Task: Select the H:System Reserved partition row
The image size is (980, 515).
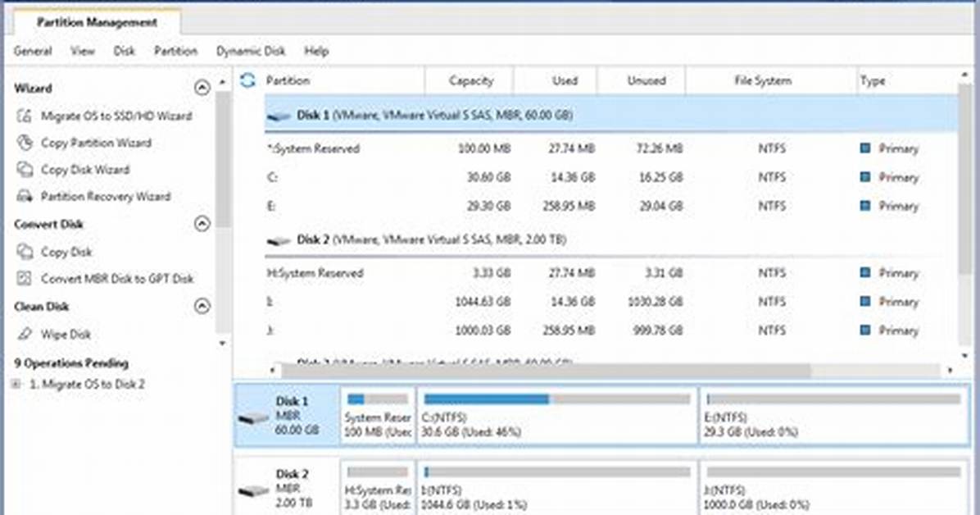Action: (610, 273)
